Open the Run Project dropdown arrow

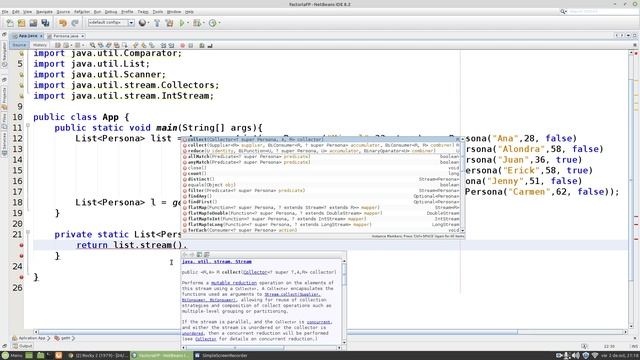click(x=188, y=23)
